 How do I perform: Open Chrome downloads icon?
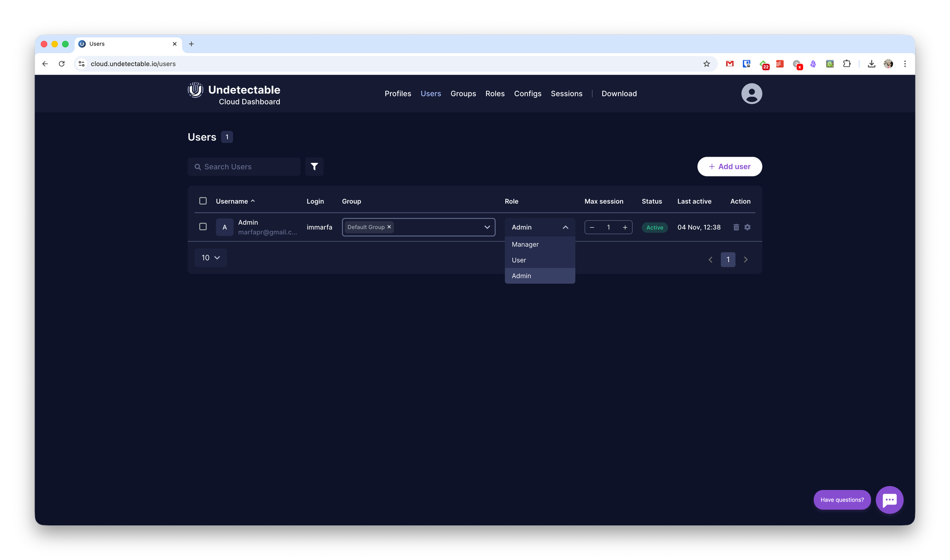[x=871, y=64]
